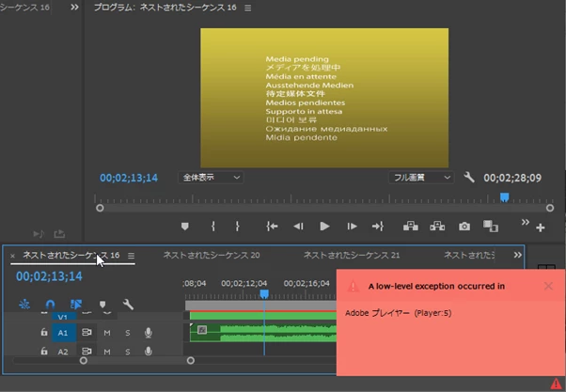Screen dimensions: 566x392
Task: Click the Extract button
Action: click(x=437, y=227)
